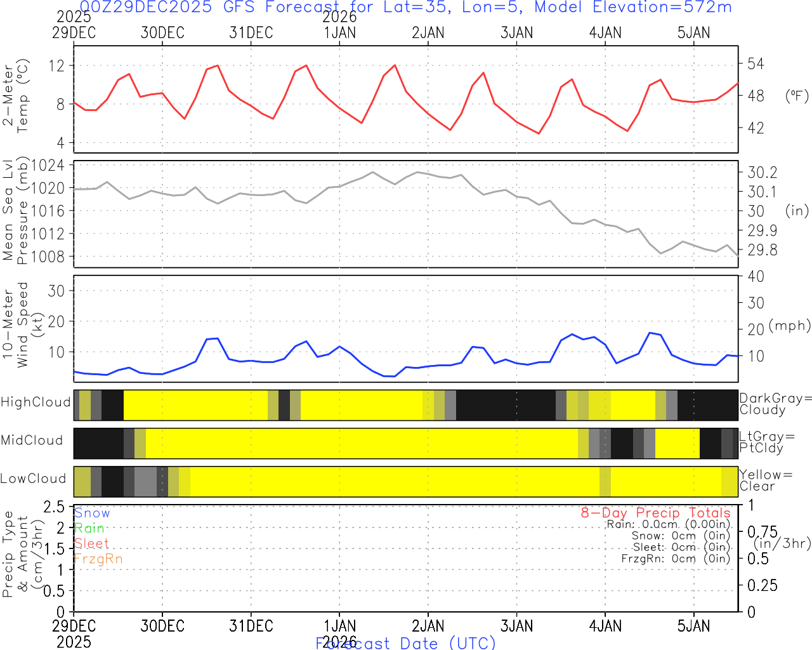Viewport: 812px width, 650px height.
Task: Click 30DEC on the bottom date axis
Action: [x=162, y=626]
